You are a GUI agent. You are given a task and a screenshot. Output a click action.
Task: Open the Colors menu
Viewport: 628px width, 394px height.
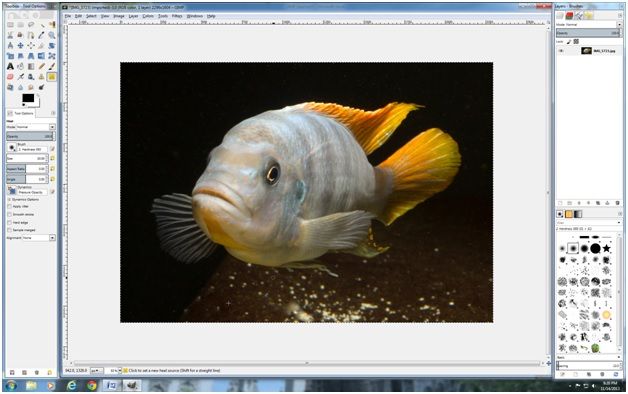pyautogui.click(x=148, y=16)
